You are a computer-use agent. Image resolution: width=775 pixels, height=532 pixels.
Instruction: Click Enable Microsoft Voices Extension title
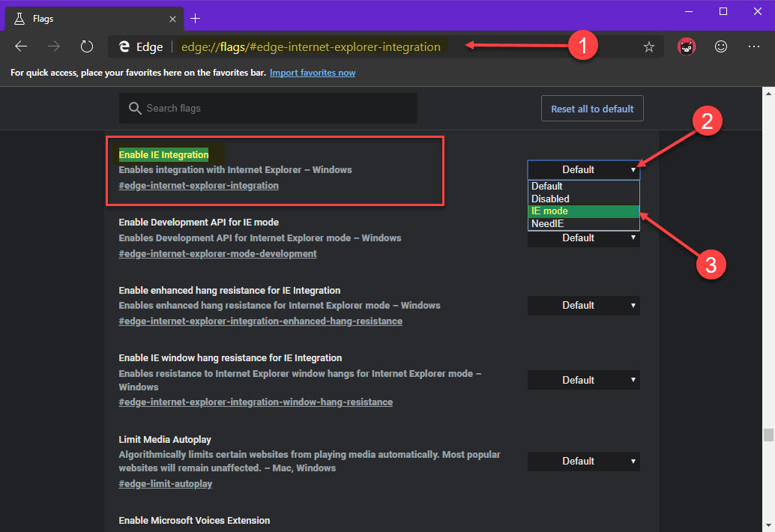(x=194, y=521)
